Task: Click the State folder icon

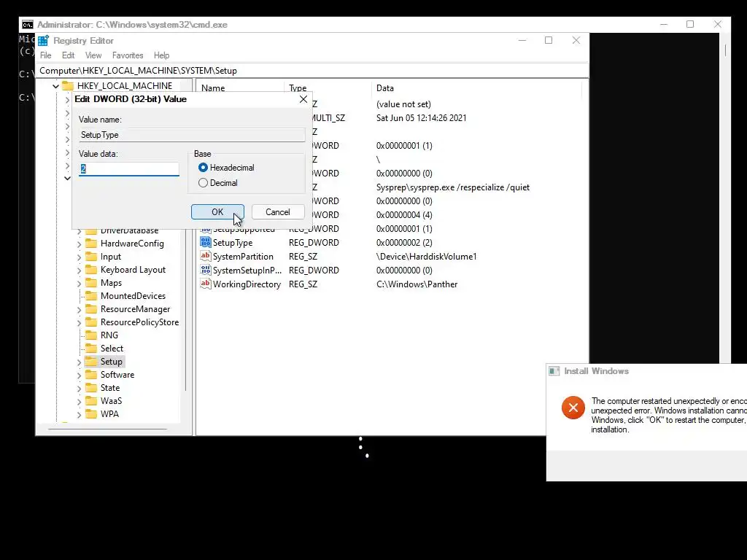Action: pos(91,388)
